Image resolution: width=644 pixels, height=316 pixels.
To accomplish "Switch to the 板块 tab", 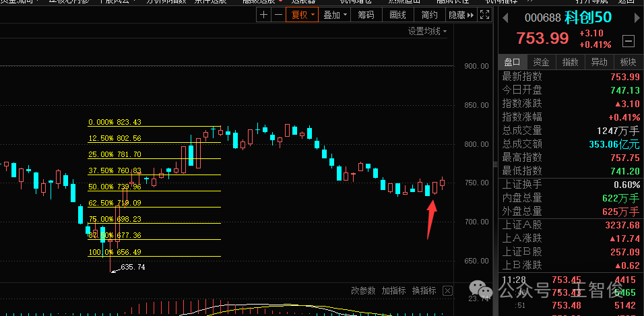I will (628, 62).
